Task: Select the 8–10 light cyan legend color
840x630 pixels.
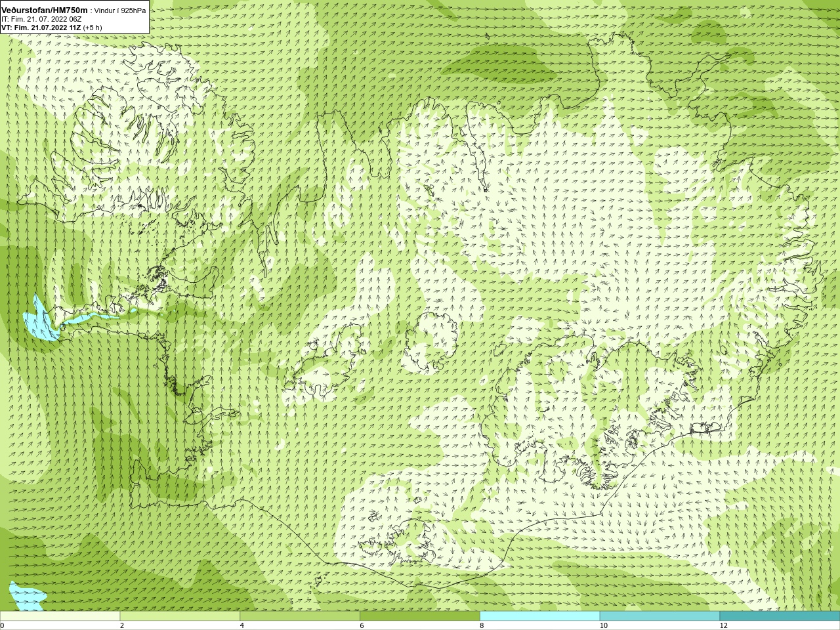Action: 540,616
